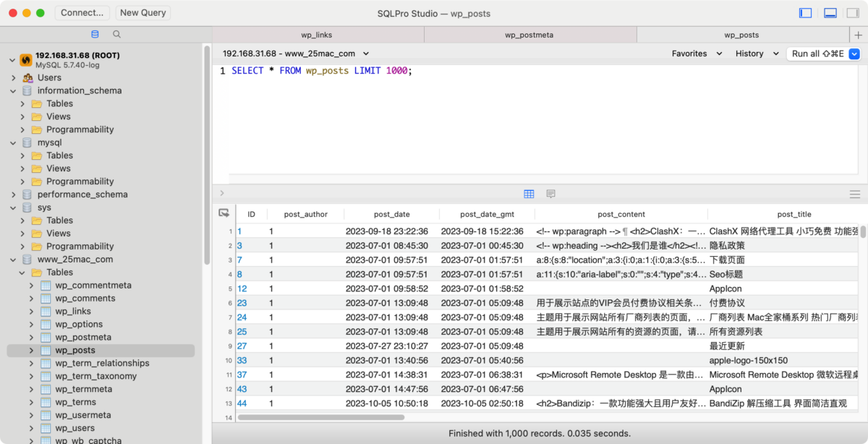The image size is (868, 444).
Task: Click the www_25mac_com database icon
Action: [x=27, y=259]
